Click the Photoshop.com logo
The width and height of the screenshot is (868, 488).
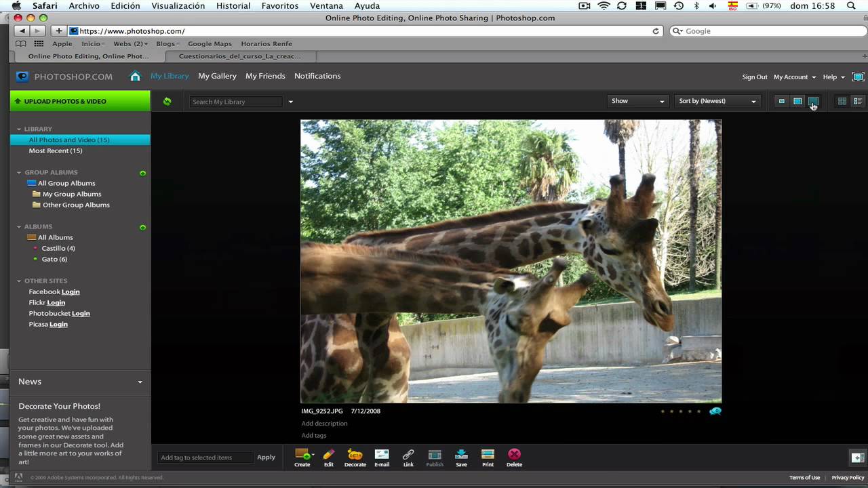[x=64, y=77]
